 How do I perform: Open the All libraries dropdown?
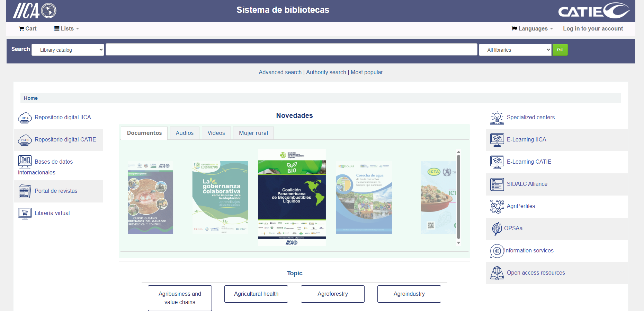click(x=515, y=50)
